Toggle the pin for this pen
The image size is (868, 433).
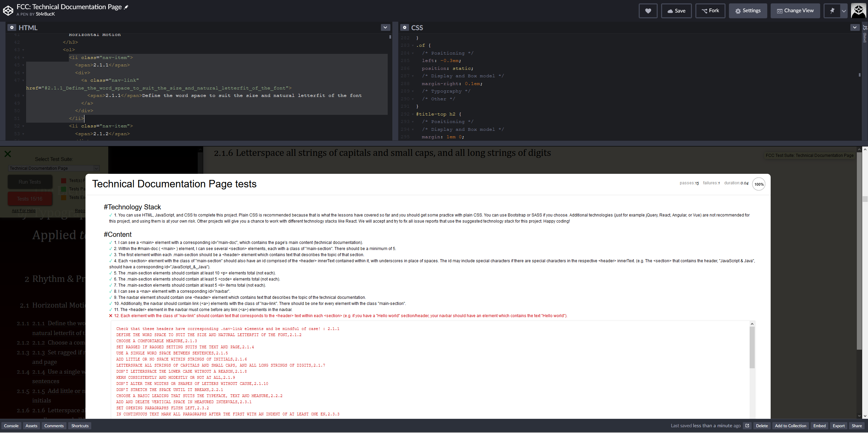click(x=832, y=11)
